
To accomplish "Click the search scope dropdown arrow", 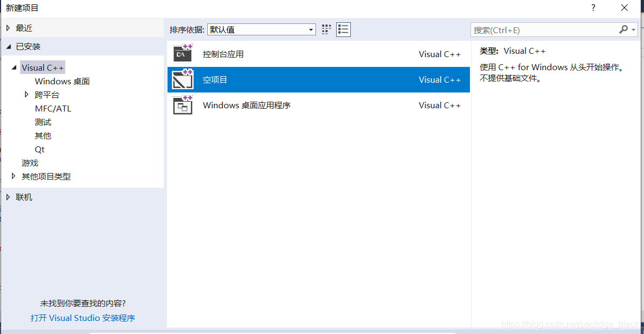I will click(635, 30).
